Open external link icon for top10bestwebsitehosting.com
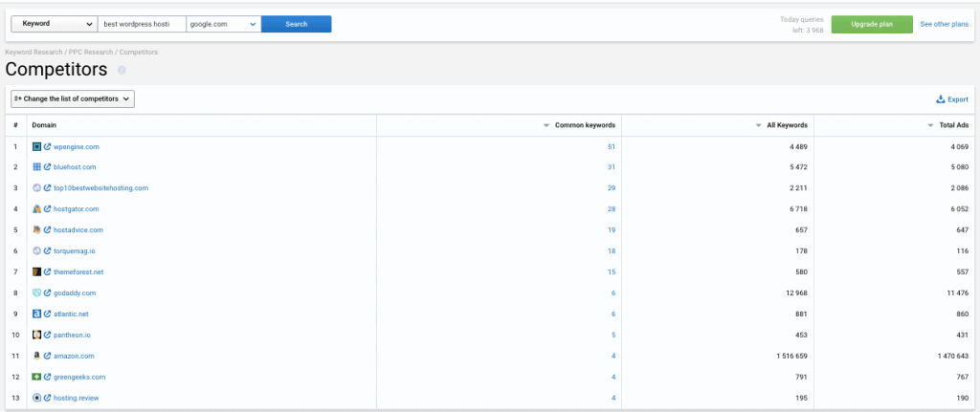Image resolution: width=980 pixels, height=412 pixels. coord(47,188)
